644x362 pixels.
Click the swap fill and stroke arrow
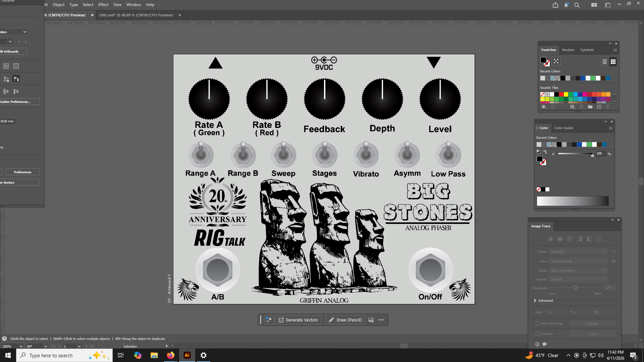[545, 152]
